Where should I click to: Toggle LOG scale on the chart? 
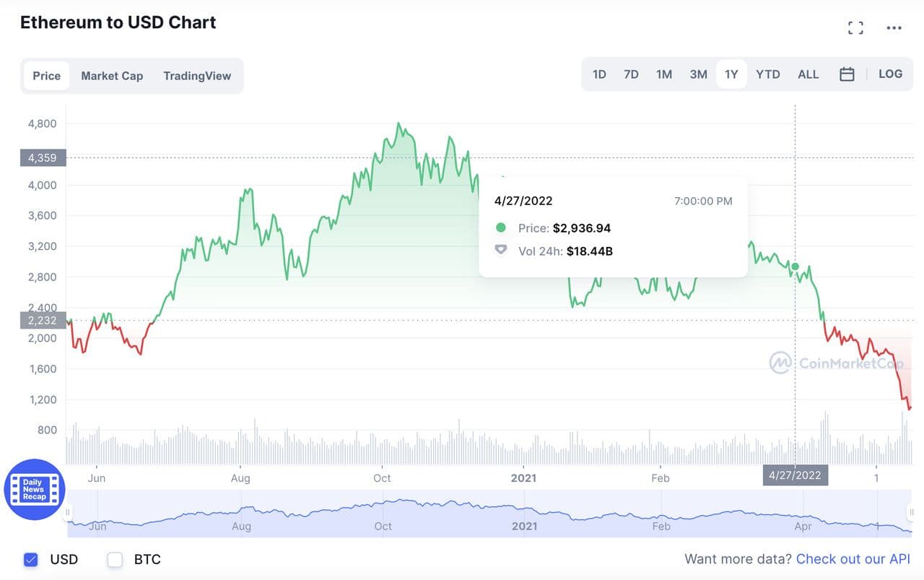(890, 74)
